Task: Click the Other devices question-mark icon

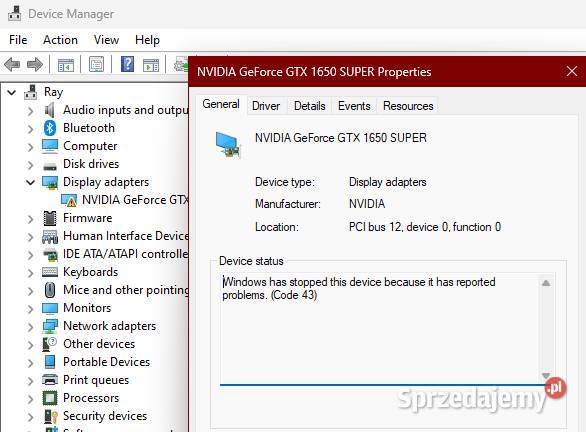Action: [49, 344]
